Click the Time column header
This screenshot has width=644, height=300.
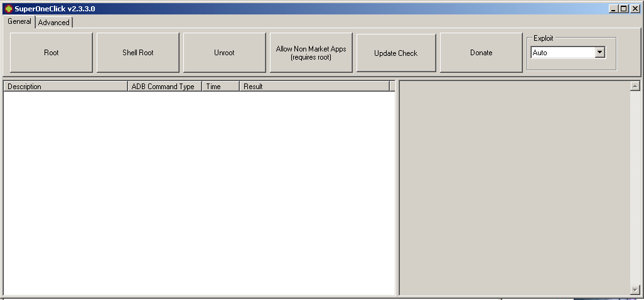coord(221,86)
